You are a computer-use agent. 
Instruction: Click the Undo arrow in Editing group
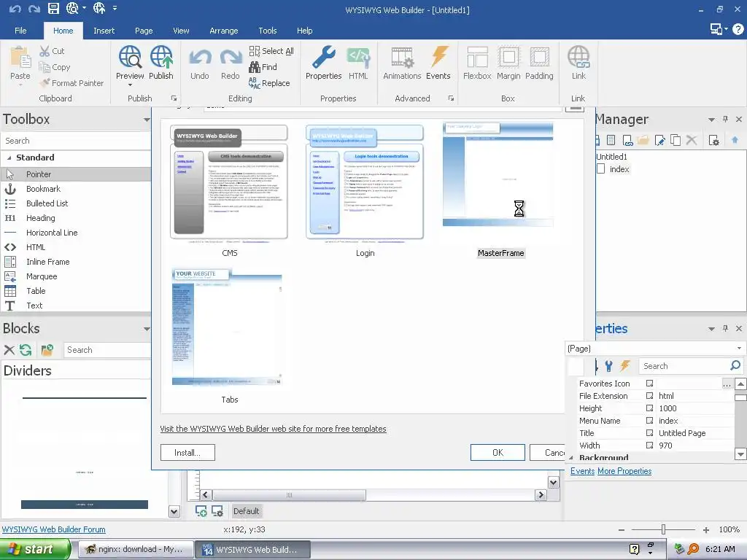(200, 58)
